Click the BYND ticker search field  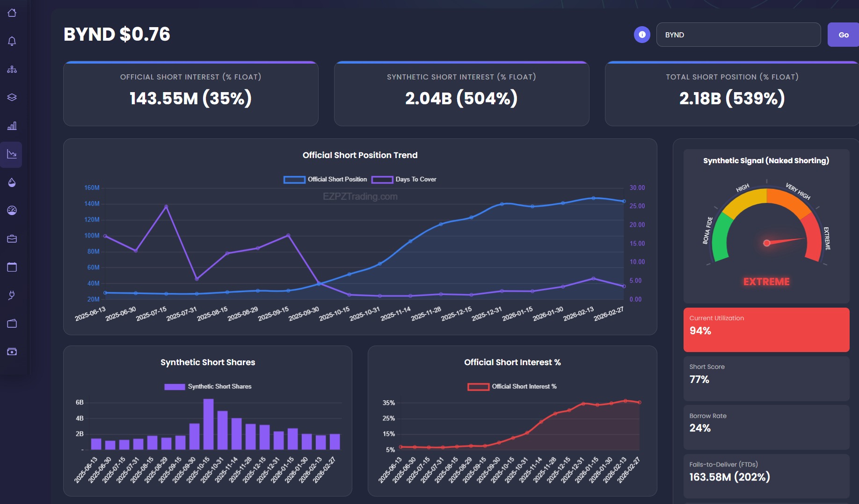point(738,35)
